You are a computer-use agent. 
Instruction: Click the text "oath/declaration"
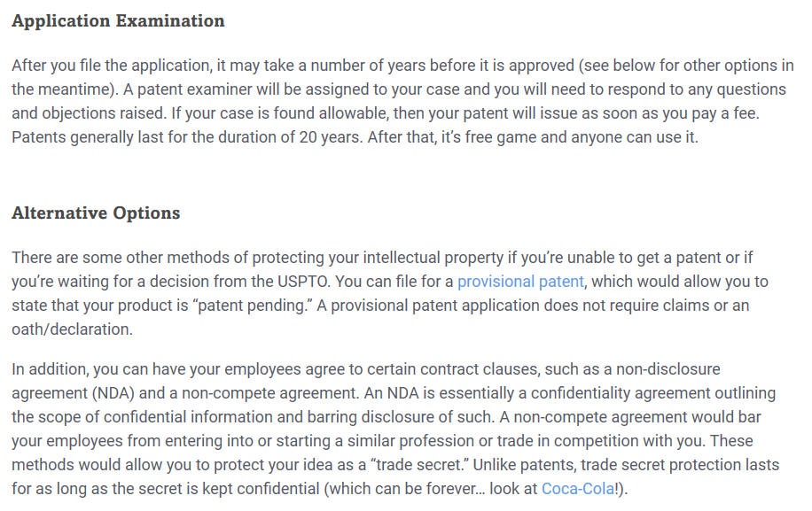coord(72,329)
